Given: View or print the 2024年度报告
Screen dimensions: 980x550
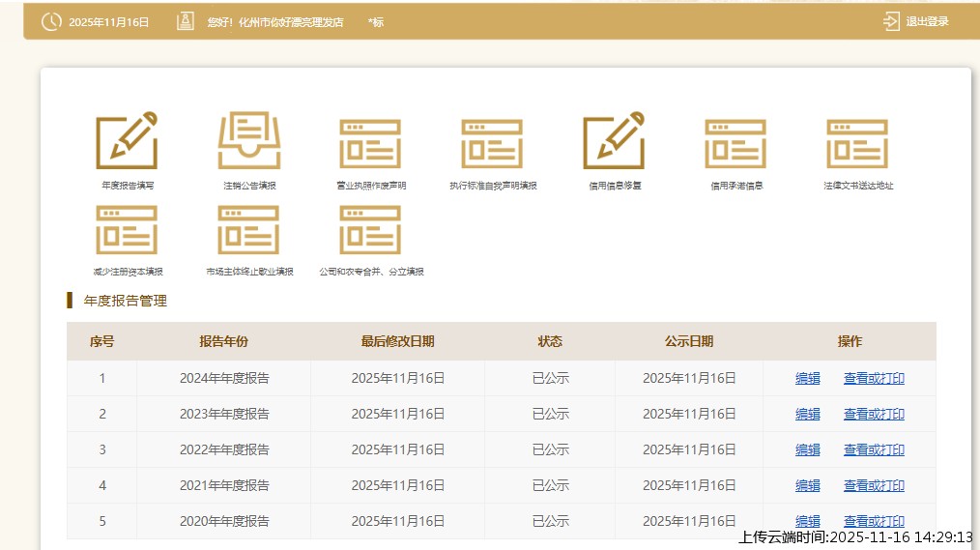Looking at the screenshot, I should [874, 379].
